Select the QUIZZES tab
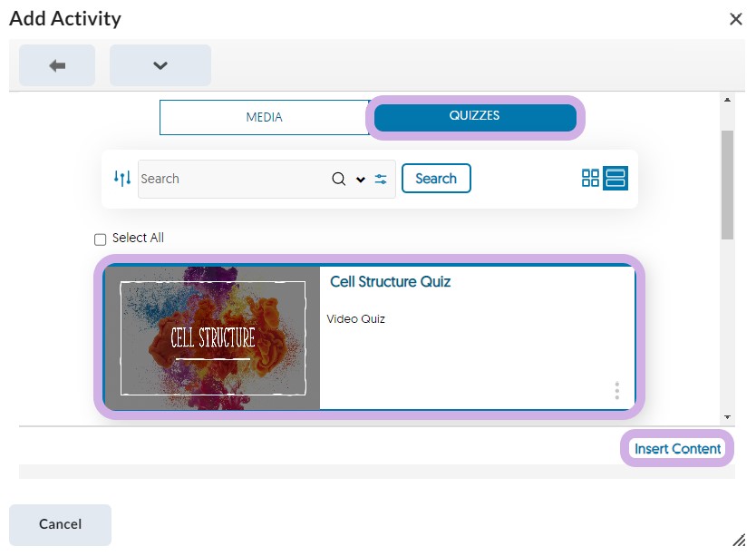Screen dimensions: 756x556 tap(474, 117)
